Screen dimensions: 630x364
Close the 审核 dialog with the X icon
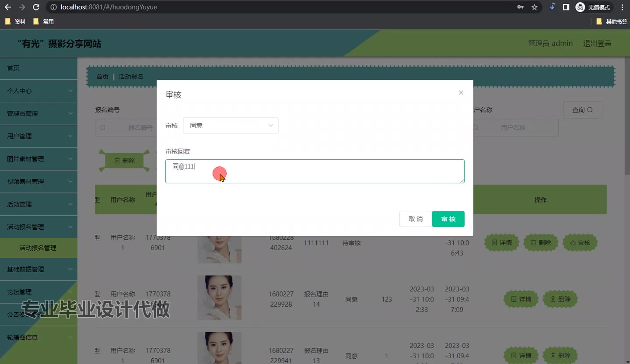tap(461, 93)
